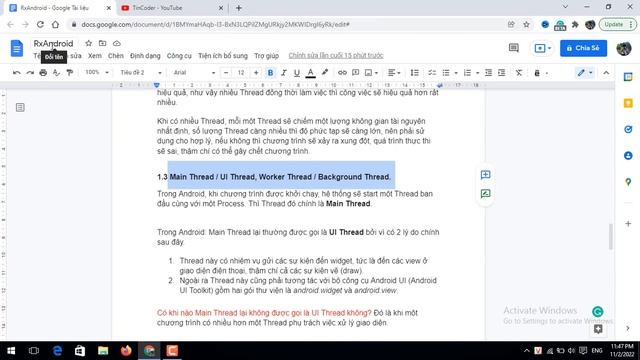Open last edit history link

(336, 56)
